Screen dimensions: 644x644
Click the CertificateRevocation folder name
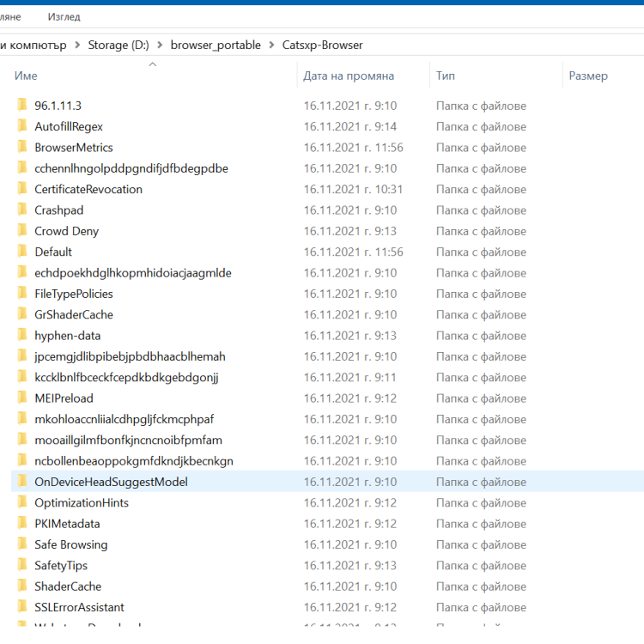(88, 190)
